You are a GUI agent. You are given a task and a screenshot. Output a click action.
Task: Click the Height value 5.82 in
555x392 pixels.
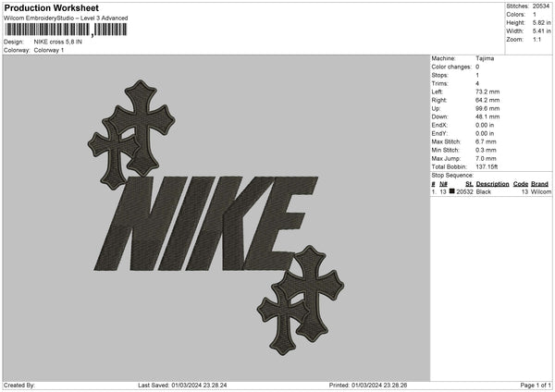point(541,22)
